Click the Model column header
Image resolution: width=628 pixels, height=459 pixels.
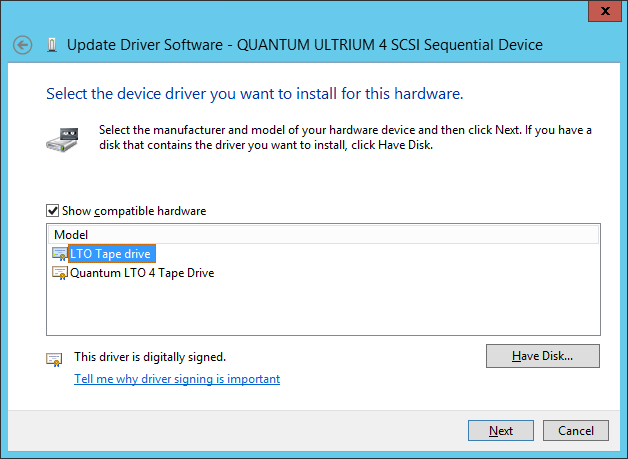click(323, 235)
